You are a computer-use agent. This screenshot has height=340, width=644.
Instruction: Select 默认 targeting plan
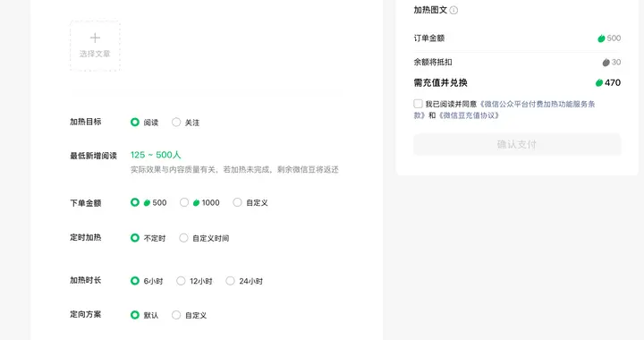(135, 315)
